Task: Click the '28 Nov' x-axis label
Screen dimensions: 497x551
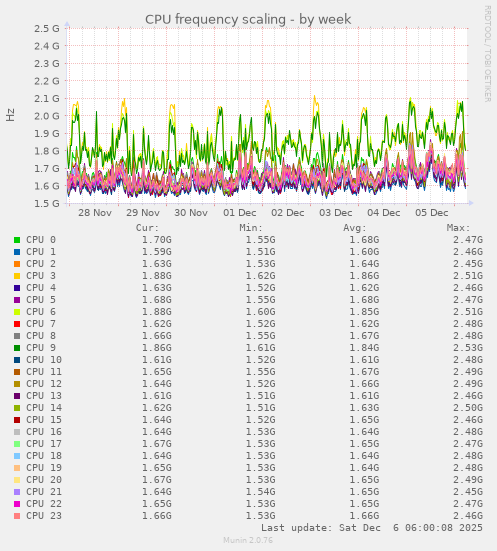Action: coord(95,213)
